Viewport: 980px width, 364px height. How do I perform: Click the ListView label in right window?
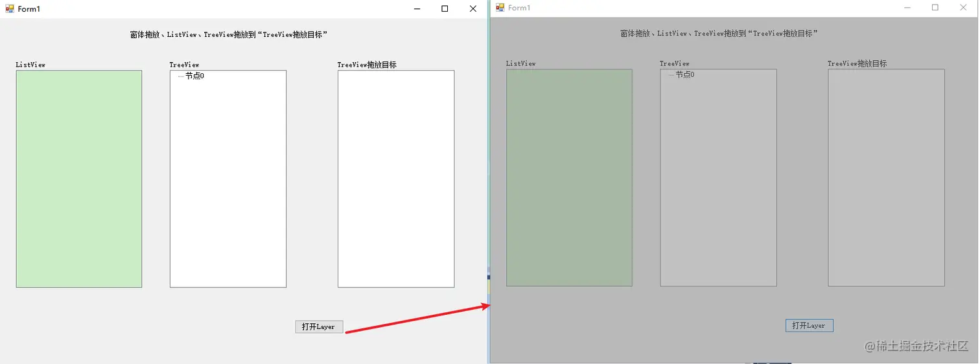[x=521, y=63]
